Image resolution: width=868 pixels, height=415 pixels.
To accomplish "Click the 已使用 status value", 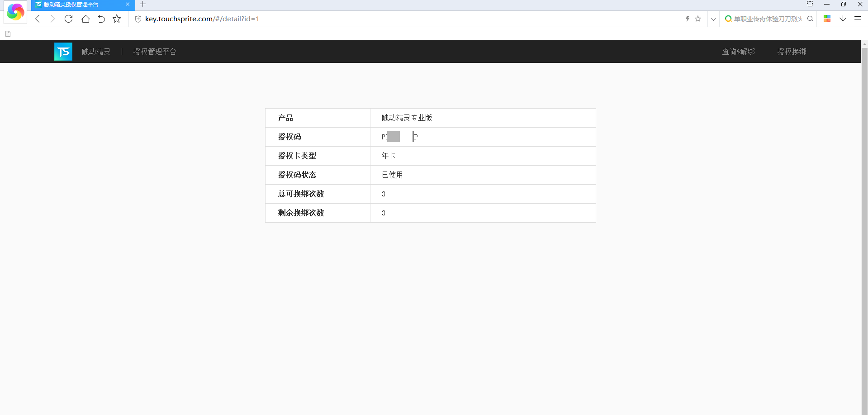I will [392, 175].
